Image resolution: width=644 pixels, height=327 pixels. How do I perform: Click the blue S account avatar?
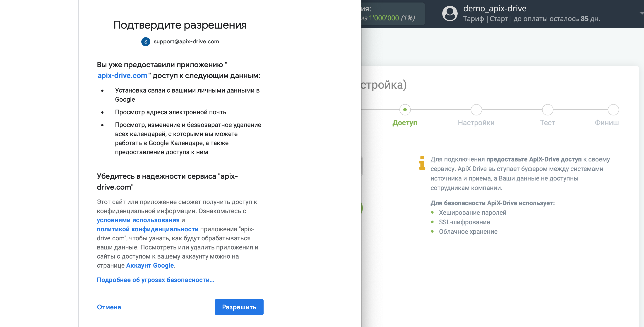pos(146,41)
